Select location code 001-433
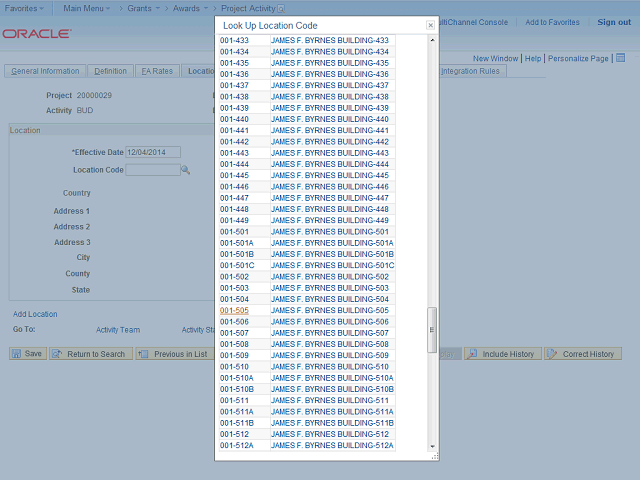Screen dimensions: 640x480 coord(234,40)
